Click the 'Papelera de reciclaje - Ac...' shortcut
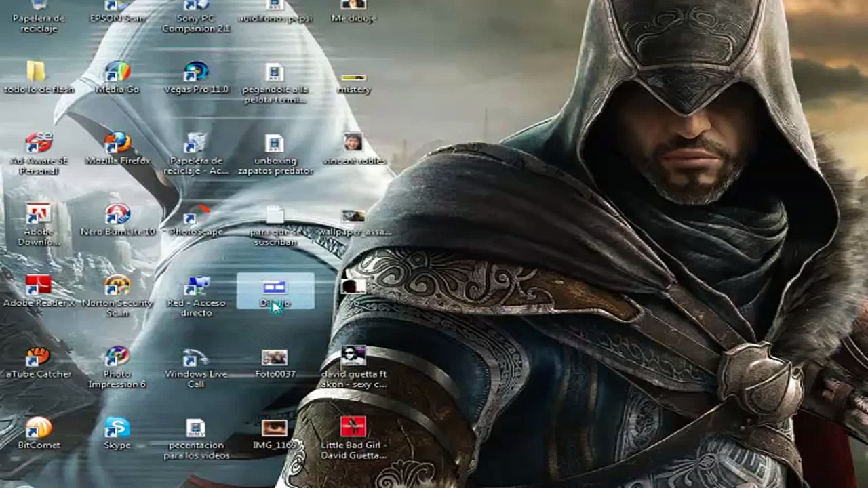The image size is (868, 488). (x=196, y=143)
